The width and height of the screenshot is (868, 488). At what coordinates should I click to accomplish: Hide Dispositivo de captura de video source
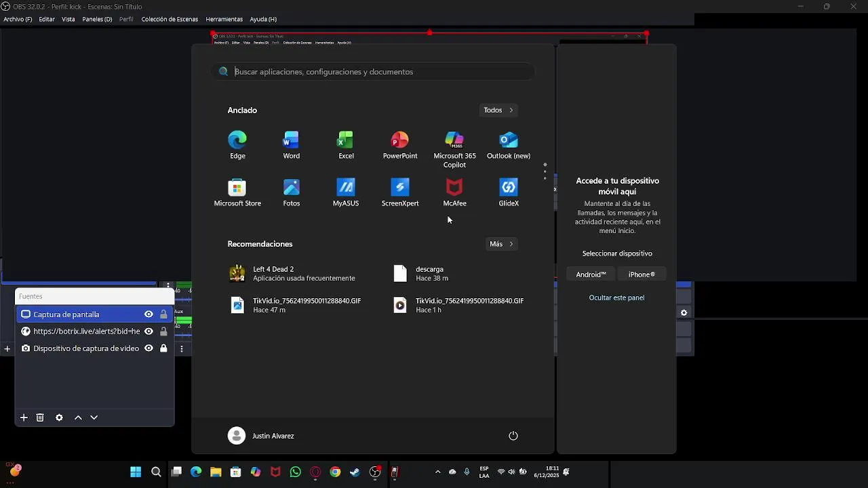pyautogui.click(x=149, y=348)
